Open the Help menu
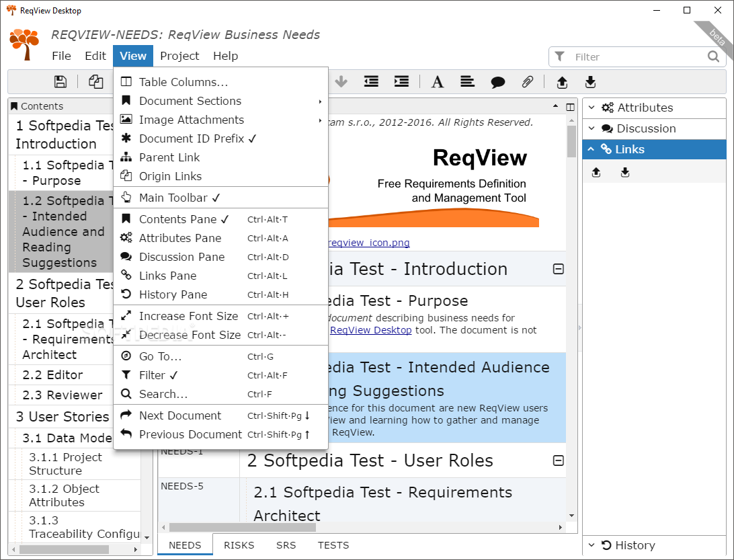Screen dimensions: 734x560 coord(226,56)
